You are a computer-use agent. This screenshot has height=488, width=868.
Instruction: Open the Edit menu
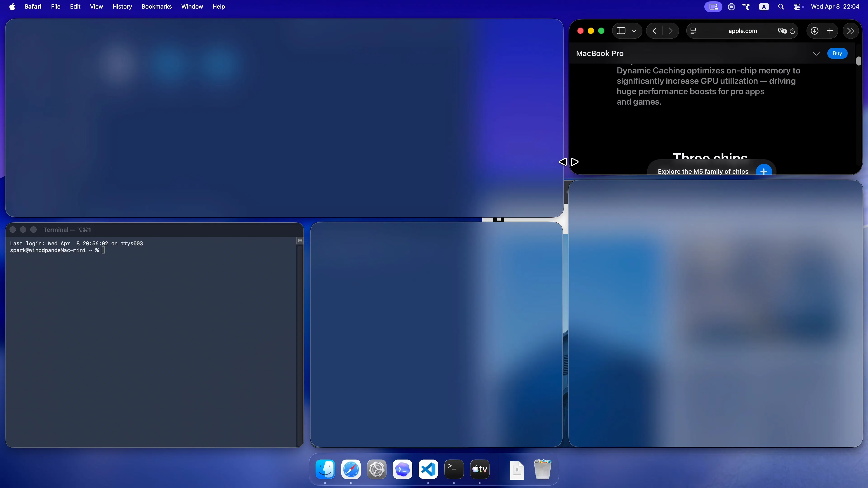75,6
